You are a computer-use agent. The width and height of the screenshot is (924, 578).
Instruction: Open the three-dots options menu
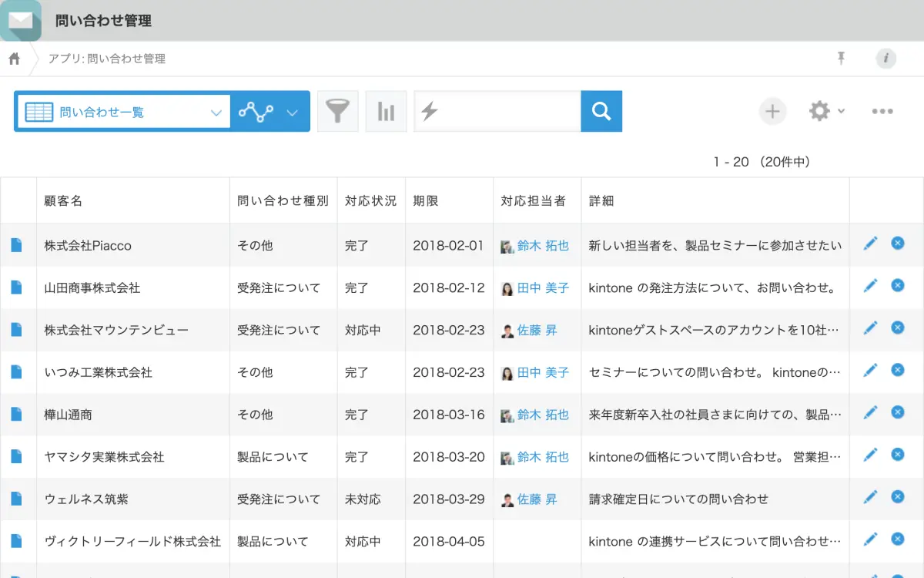point(882,112)
